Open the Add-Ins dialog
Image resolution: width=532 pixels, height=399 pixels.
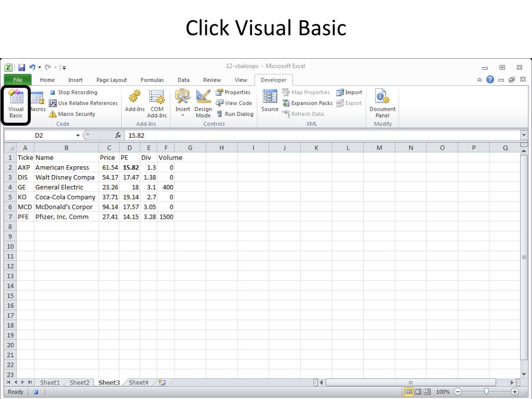click(135, 101)
